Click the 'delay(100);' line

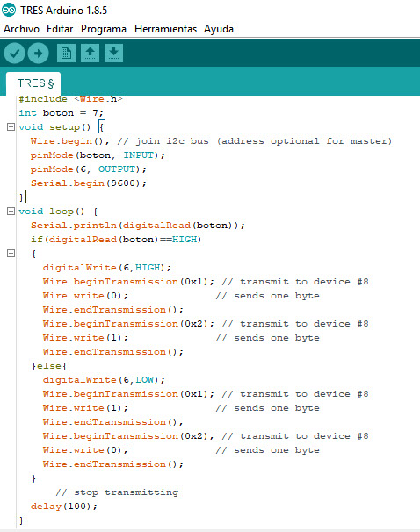[x=64, y=507]
